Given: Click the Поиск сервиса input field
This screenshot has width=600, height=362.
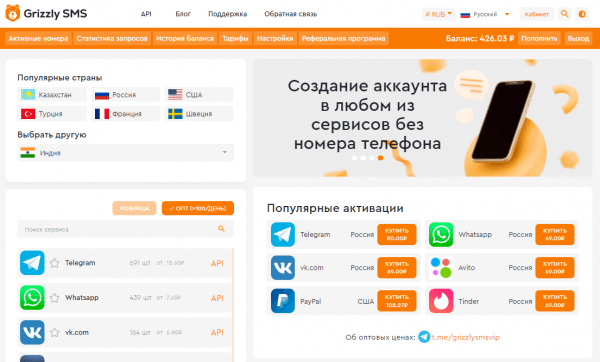Looking at the screenshot, I should click(x=126, y=229).
